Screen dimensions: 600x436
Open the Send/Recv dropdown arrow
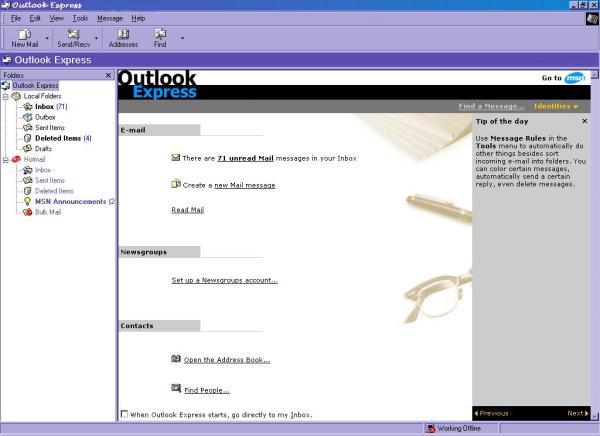point(96,38)
